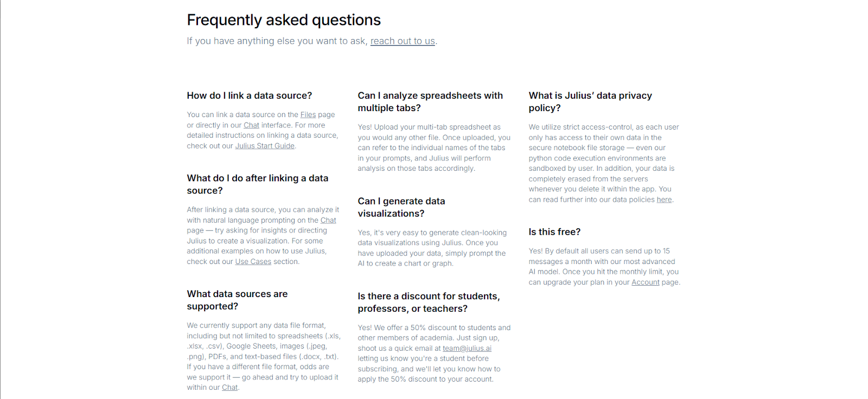Image resolution: width=868 pixels, height=399 pixels.
Task: Click 'What do I do after linking' heading
Action: click(258, 184)
